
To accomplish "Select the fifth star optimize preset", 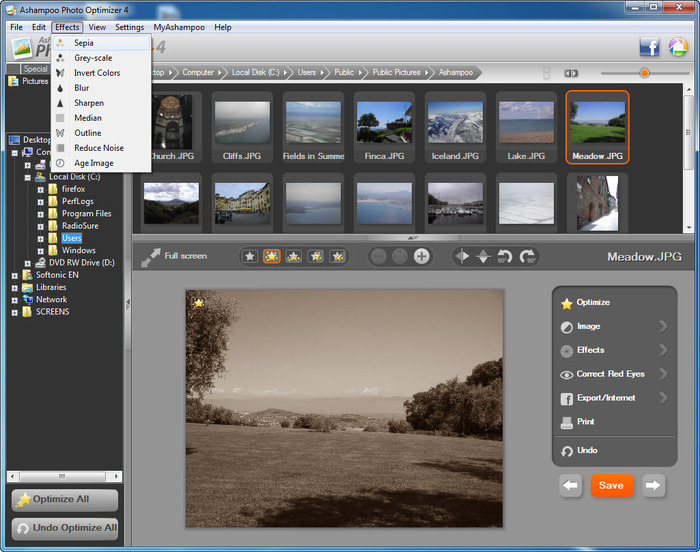I will pos(338,256).
